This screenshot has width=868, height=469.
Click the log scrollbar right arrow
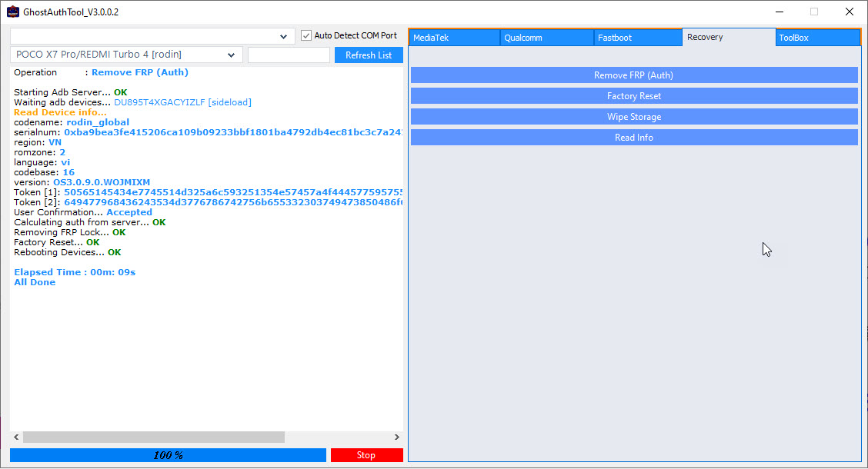point(397,437)
